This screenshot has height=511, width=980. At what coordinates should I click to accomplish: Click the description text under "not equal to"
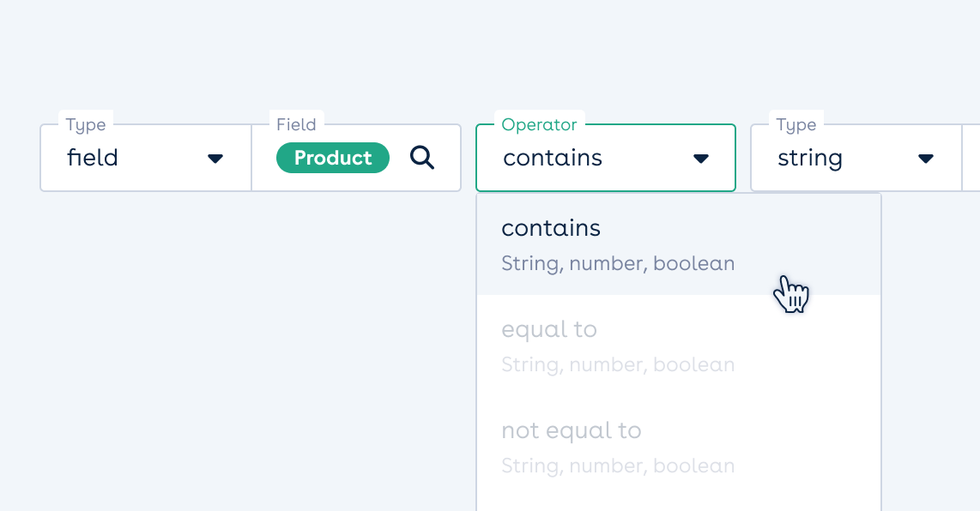point(618,466)
